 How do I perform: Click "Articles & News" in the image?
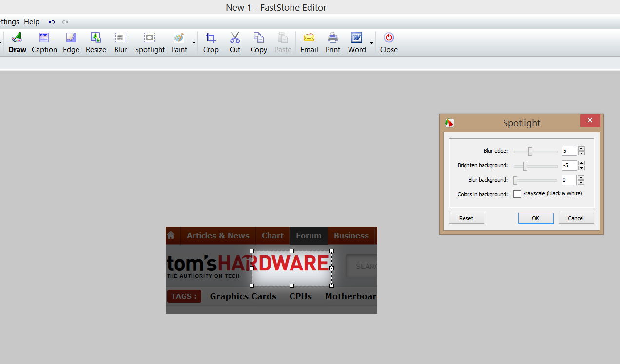point(218,236)
